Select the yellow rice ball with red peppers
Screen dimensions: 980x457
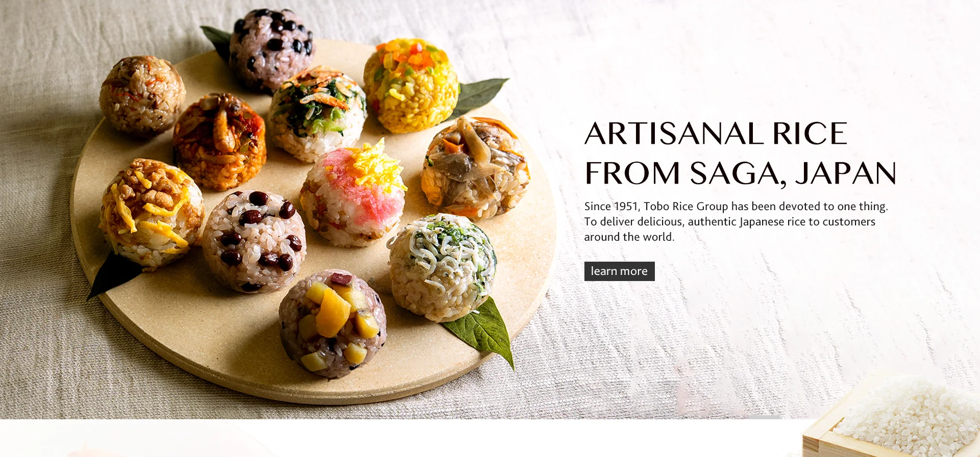point(411,85)
